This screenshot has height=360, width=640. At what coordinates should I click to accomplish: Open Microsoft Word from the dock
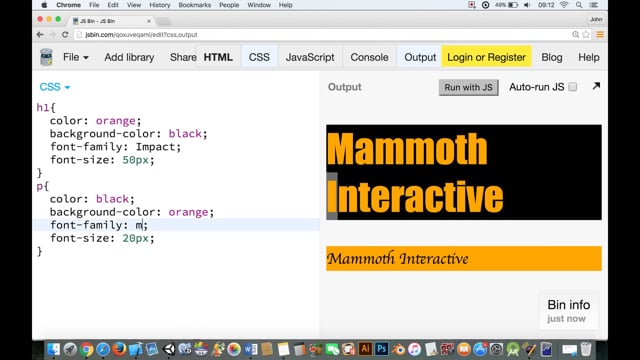(x=251, y=349)
